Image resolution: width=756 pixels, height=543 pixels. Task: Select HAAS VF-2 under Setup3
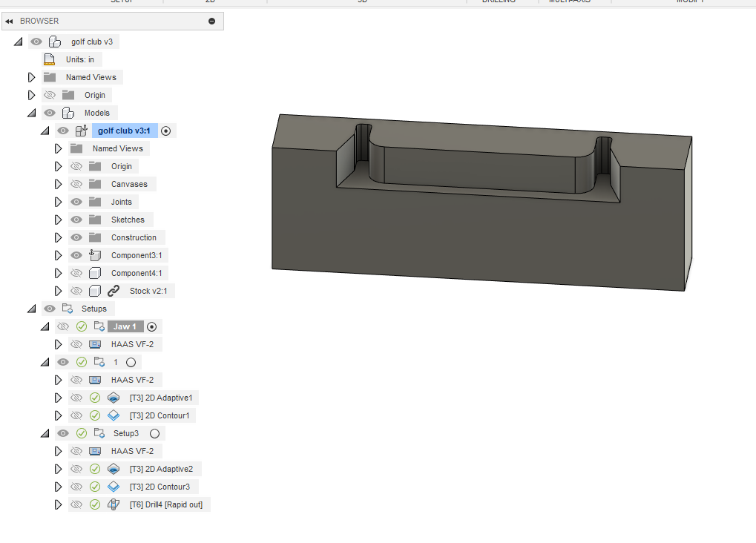pyautogui.click(x=132, y=451)
